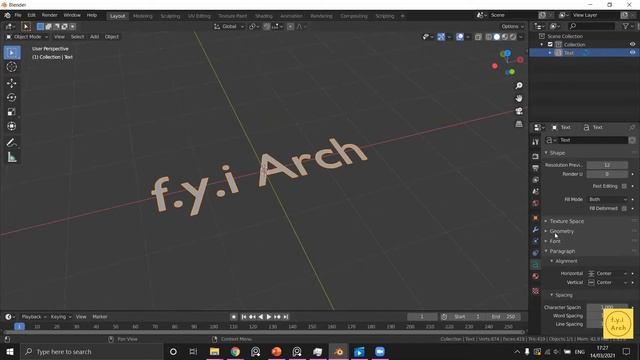Open the Global orientation dropdown
Viewport: 640px width, 360px height.
pyautogui.click(x=229, y=27)
